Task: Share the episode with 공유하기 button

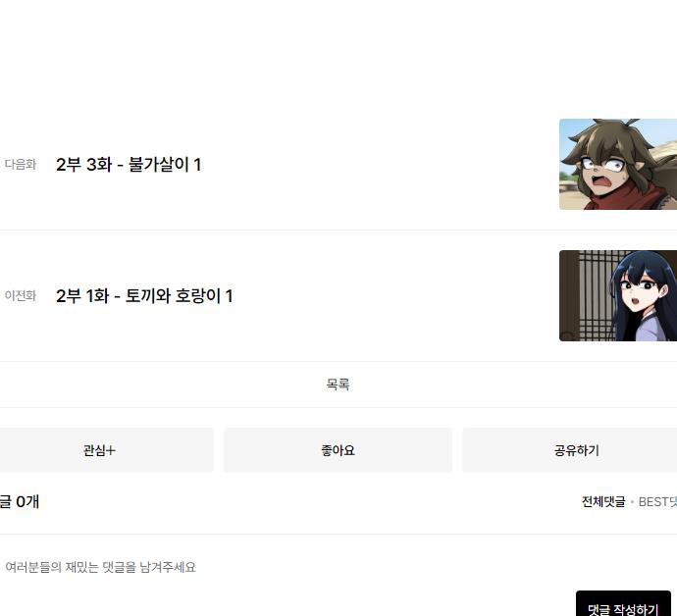Action: [570, 450]
